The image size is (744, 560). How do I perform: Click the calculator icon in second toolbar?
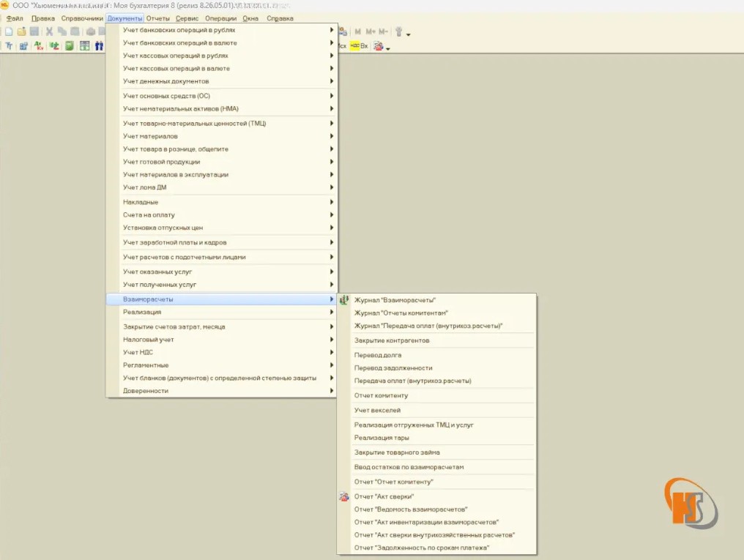pos(84,46)
